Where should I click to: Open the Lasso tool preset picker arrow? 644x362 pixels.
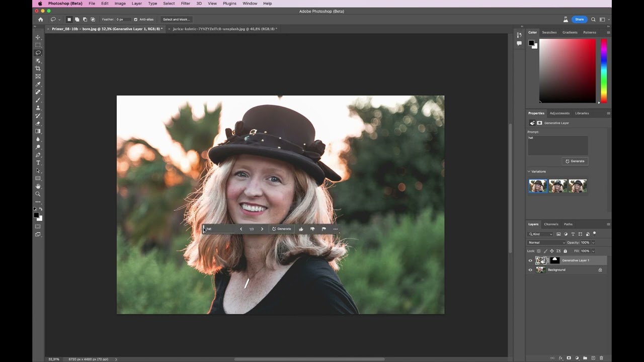59,20
